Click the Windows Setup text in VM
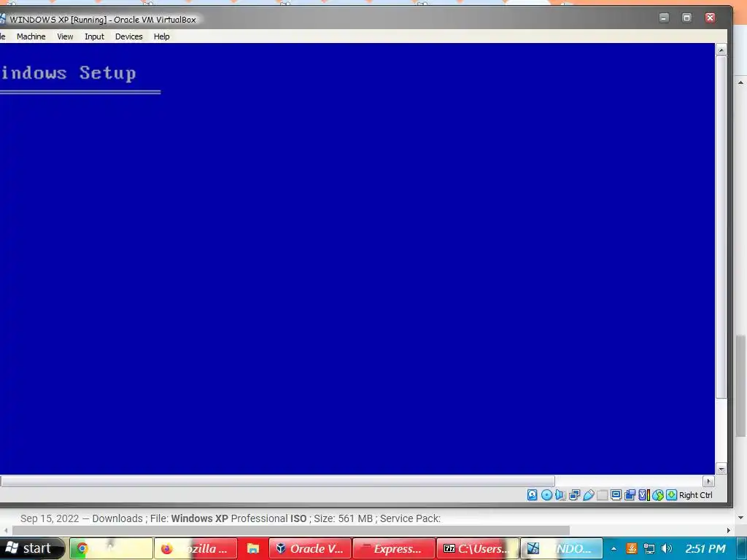The width and height of the screenshot is (747, 560). pos(68,74)
